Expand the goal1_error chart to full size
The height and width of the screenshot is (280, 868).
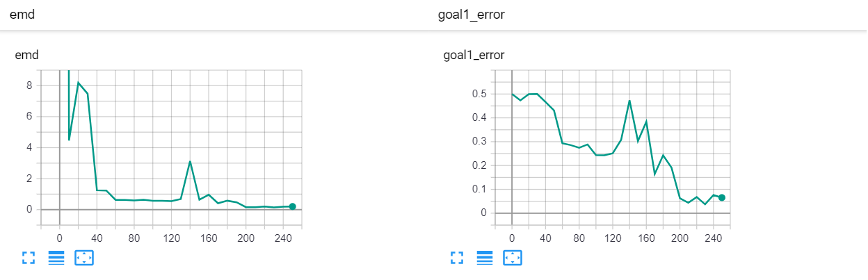pos(456,258)
